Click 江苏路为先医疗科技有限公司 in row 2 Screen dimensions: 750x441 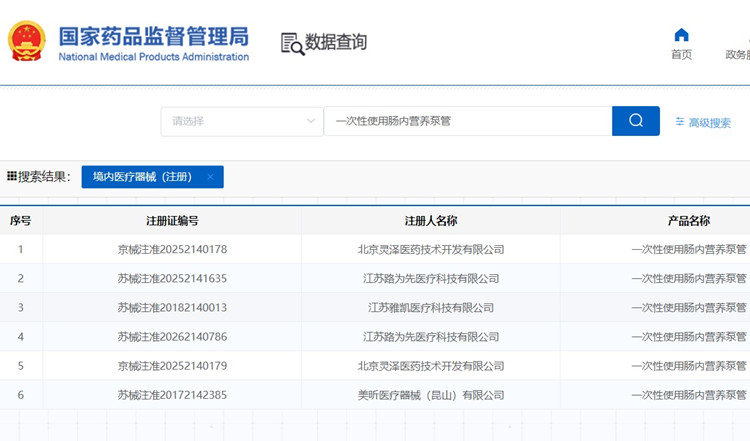point(431,278)
